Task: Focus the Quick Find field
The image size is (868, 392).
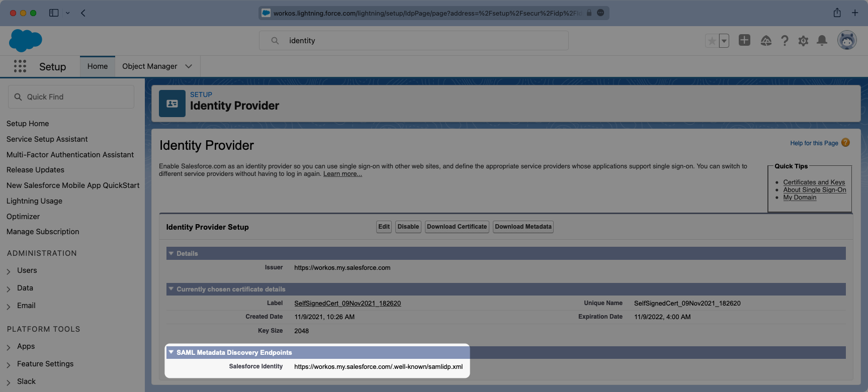Action: [x=71, y=96]
